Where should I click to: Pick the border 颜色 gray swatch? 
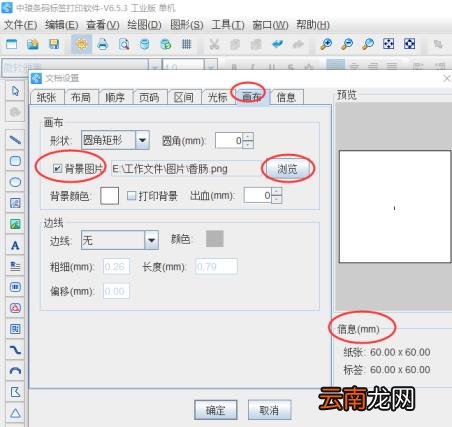tap(215, 239)
